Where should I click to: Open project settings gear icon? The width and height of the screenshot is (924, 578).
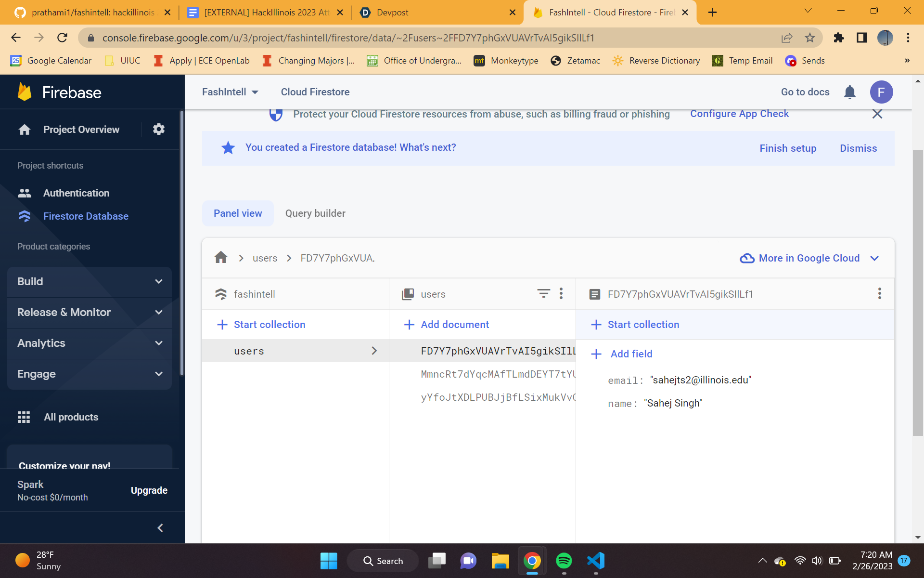coord(158,129)
